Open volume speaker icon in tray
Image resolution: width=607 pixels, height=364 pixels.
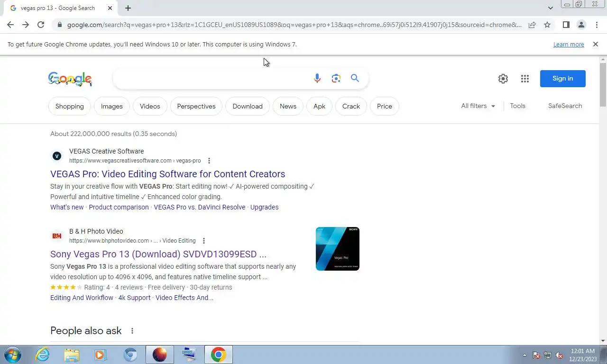tap(559, 355)
